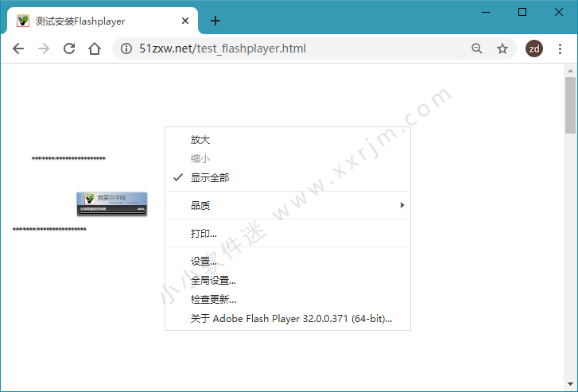Go back to the previous page
The image size is (578, 392).
18,49
